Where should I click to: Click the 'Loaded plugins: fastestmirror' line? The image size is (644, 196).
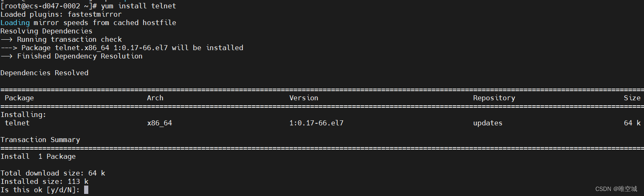click(x=61, y=14)
